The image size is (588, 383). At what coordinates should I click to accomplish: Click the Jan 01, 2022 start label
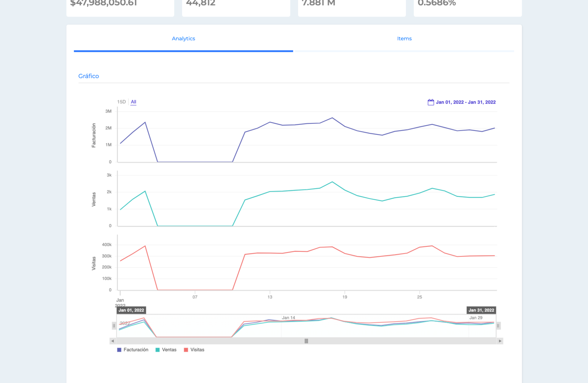click(131, 310)
